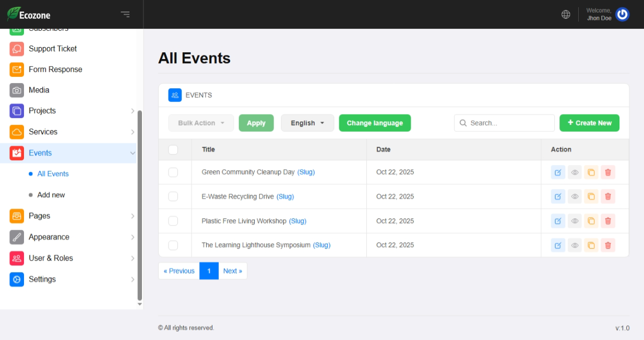The width and height of the screenshot is (644, 340).
Task: Click the edit icon for Green Community Cleanup Day
Action: point(558,172)
